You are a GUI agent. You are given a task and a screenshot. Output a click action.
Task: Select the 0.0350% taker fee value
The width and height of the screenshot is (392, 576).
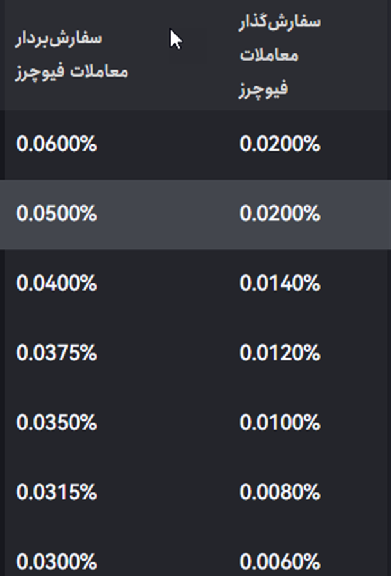57,423
